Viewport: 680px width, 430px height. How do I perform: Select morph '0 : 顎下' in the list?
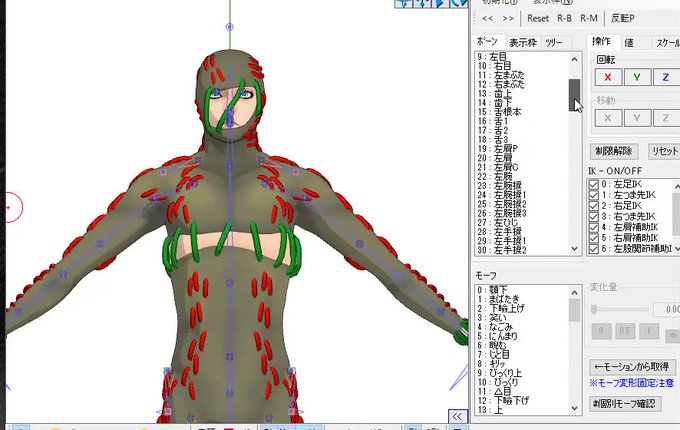(x=492, y=290)
